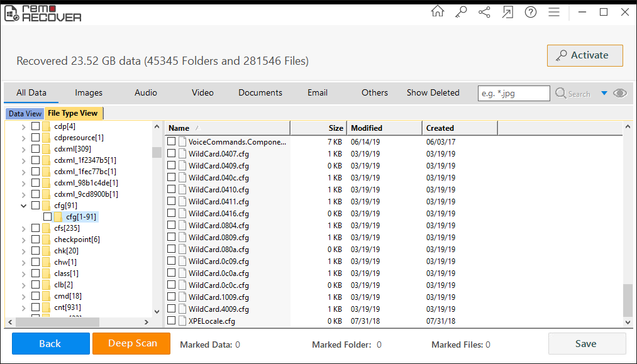Open the hamburger menu icon
The height and width of the screenshot is (364, 637).
[x=553, y=12]
